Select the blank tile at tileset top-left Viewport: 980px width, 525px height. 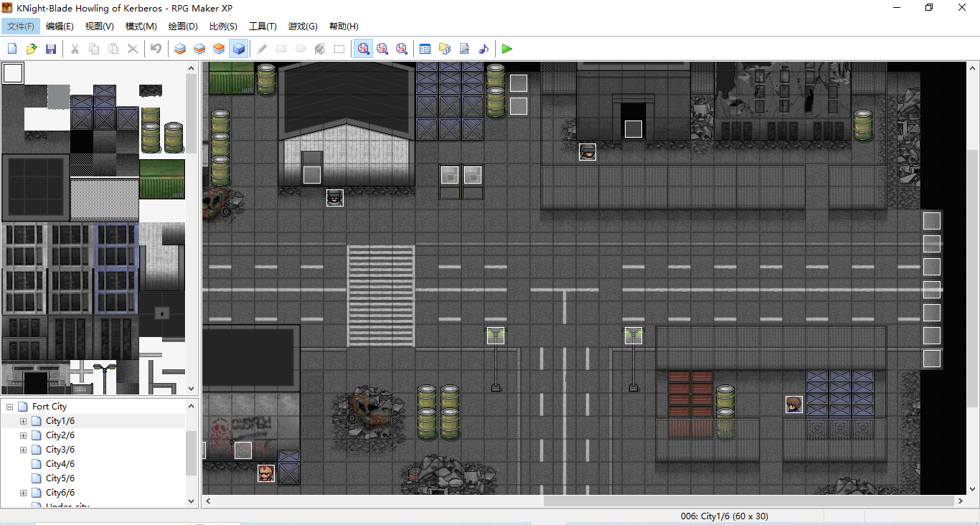click(x=13, y=73)
